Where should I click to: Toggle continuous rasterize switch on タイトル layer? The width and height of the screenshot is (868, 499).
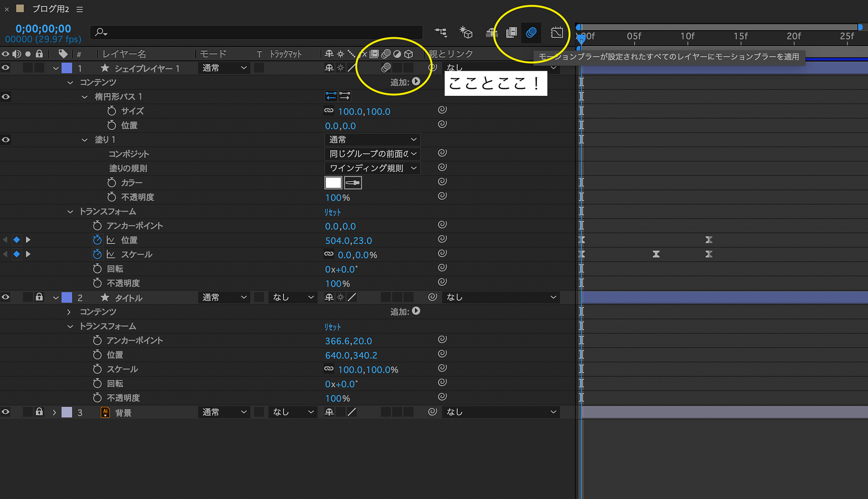340,297
